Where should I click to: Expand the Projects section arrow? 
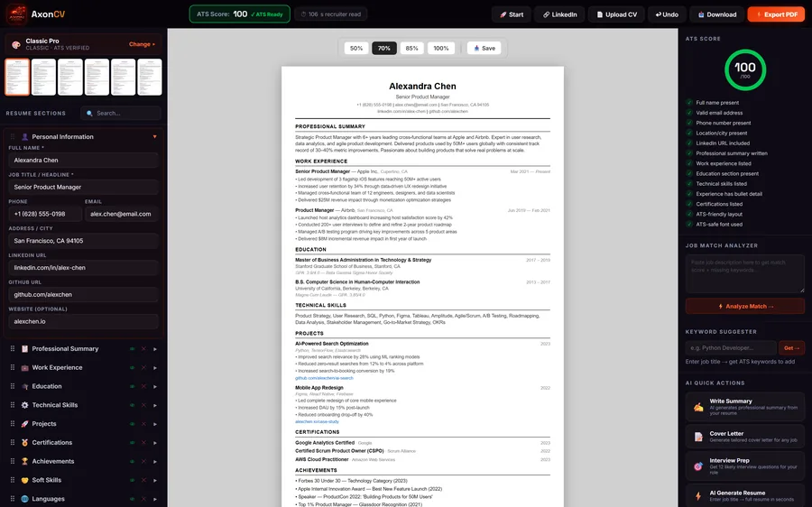point(155,424)
